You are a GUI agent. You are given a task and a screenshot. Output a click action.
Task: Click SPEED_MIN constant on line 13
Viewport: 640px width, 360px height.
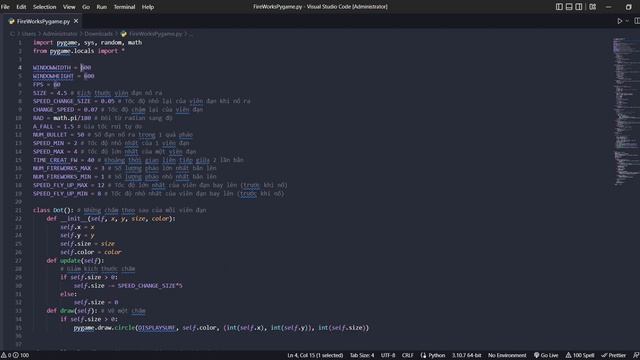pyautogui.click(x=48, y=143)
